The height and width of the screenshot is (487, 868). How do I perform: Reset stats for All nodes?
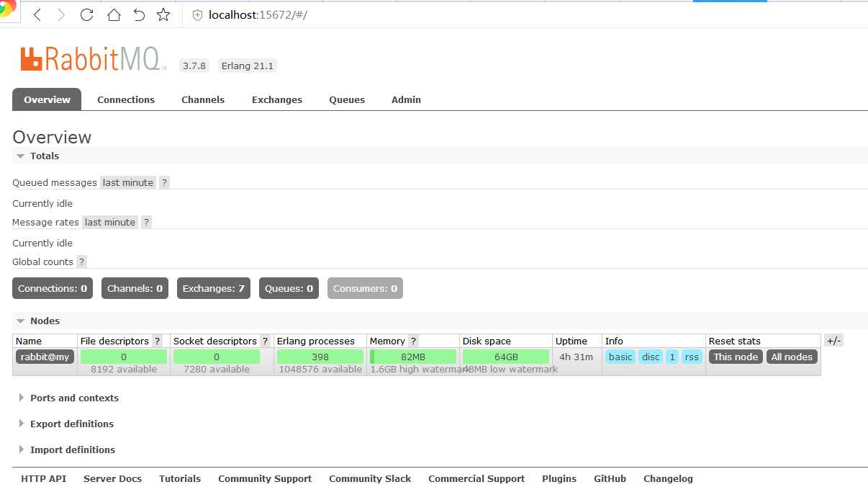[x=792, y=357]
